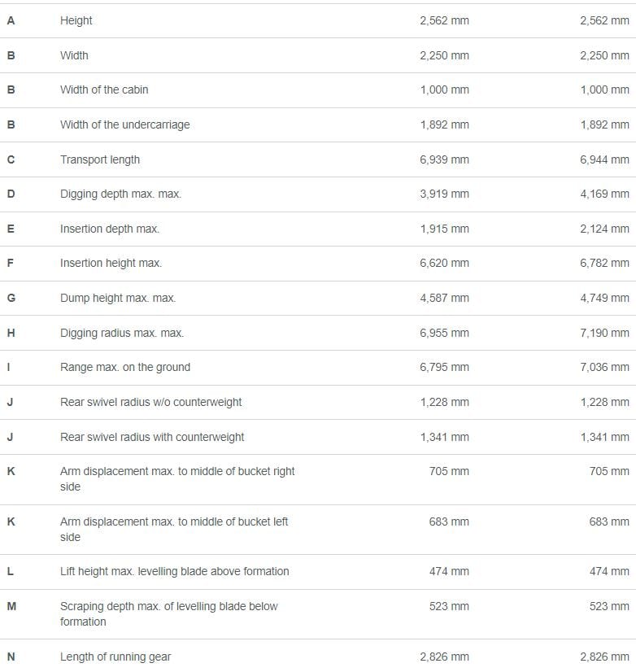636x672 pixels.
Task: Click the Transport length 6,944 mm value
Action: (604, 159)
